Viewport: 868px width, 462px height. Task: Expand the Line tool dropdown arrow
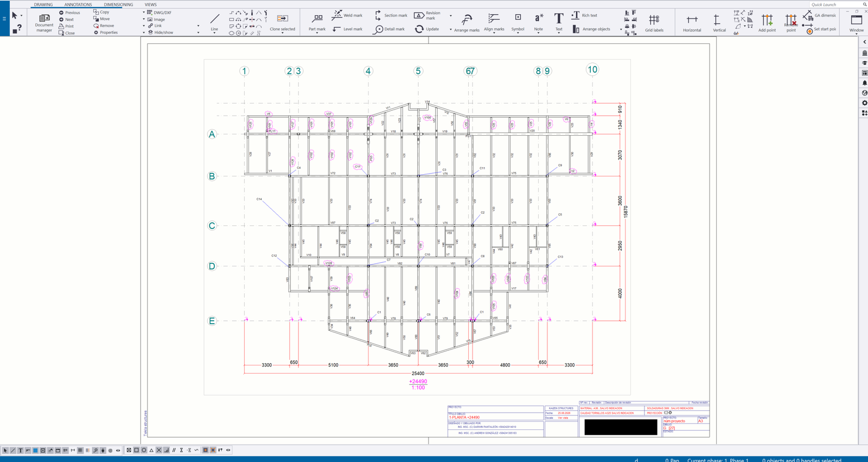click(x=214, y=33)
